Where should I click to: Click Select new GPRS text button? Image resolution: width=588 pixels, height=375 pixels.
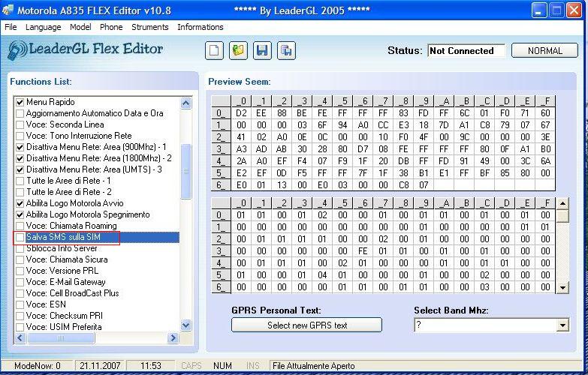306,325
